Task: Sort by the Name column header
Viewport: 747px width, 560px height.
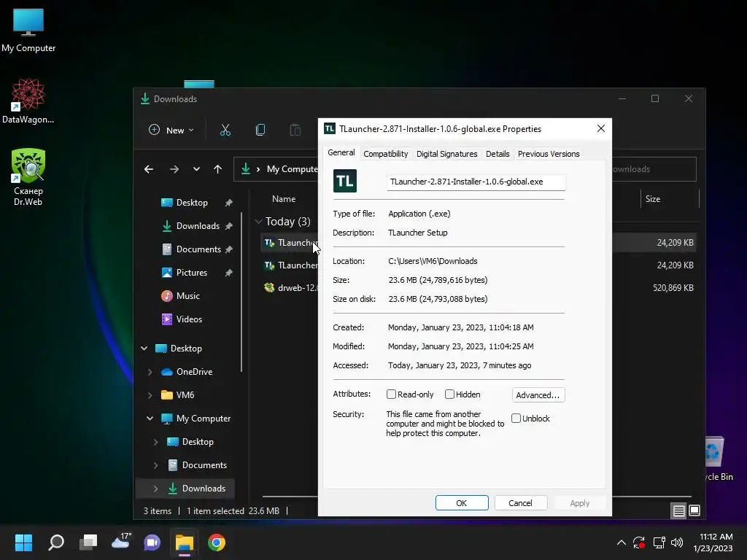Action: 284,199
